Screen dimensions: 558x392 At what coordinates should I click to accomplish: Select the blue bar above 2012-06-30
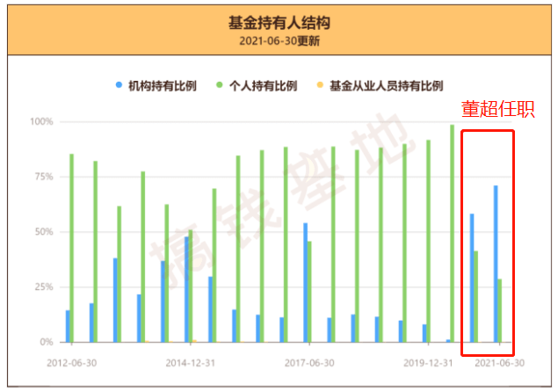(68, 326)
